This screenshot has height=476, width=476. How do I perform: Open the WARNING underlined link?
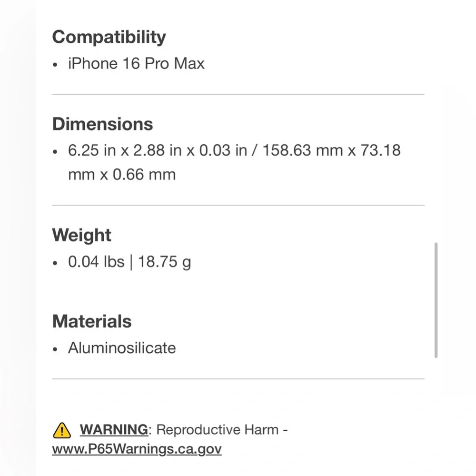click(114, 429)
